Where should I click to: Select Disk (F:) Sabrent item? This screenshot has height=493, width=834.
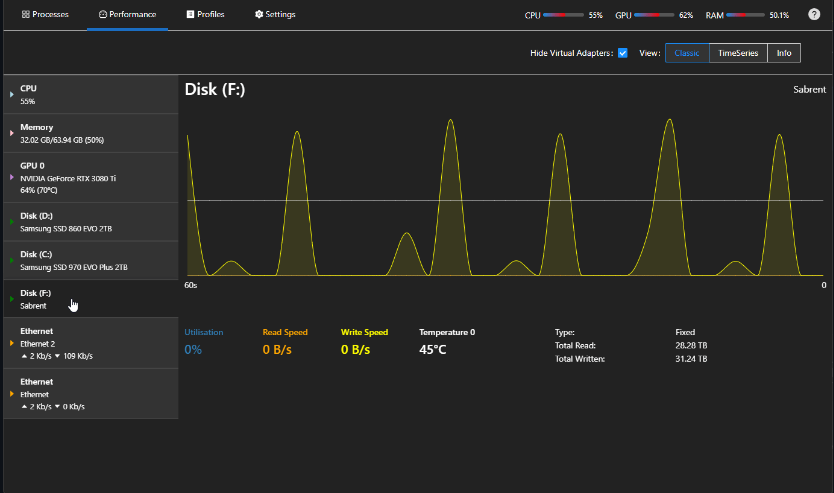(91, 299)
